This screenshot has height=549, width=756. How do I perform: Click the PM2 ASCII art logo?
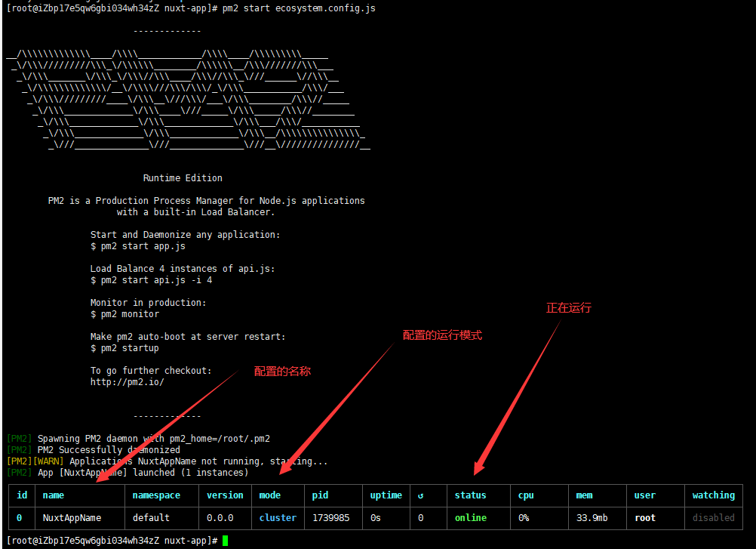[189, 100]
